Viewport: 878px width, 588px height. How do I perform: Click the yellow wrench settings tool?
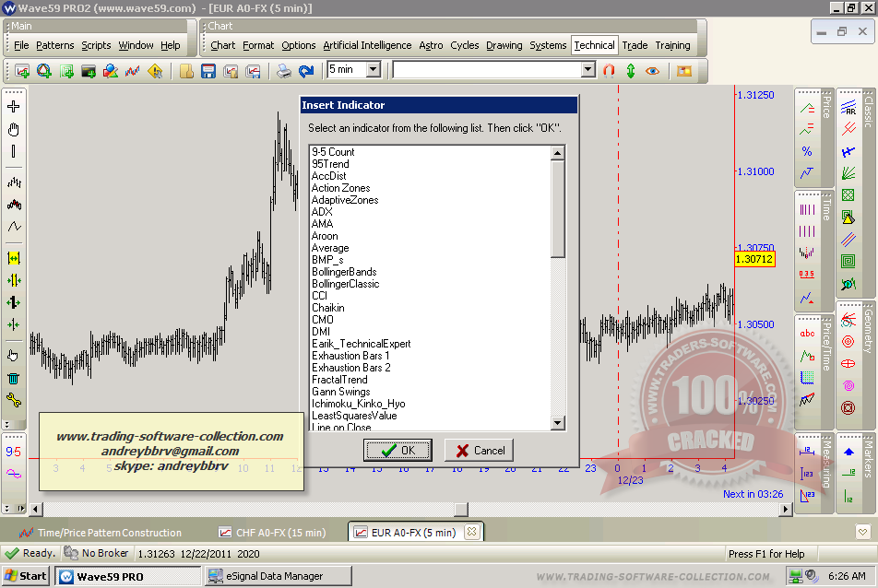tap(14, 400)
